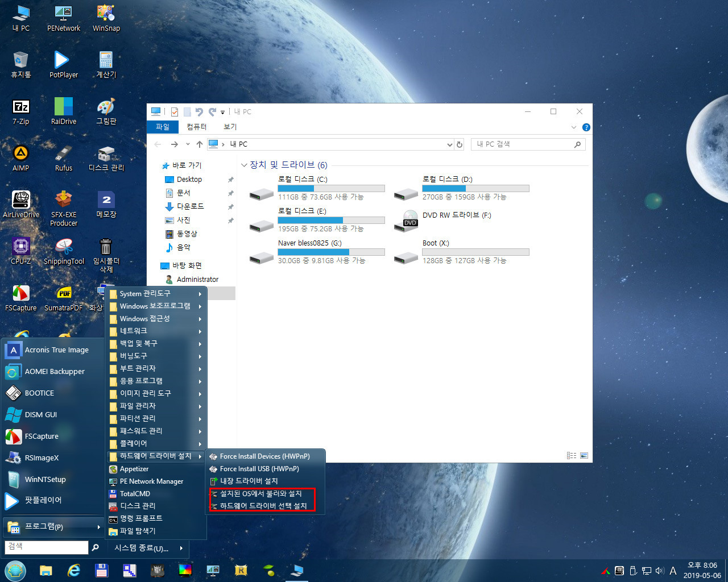Open SFX-EXE Producer desktop icon
This screenshot has width=728, height=582.
tap(63, 209)
